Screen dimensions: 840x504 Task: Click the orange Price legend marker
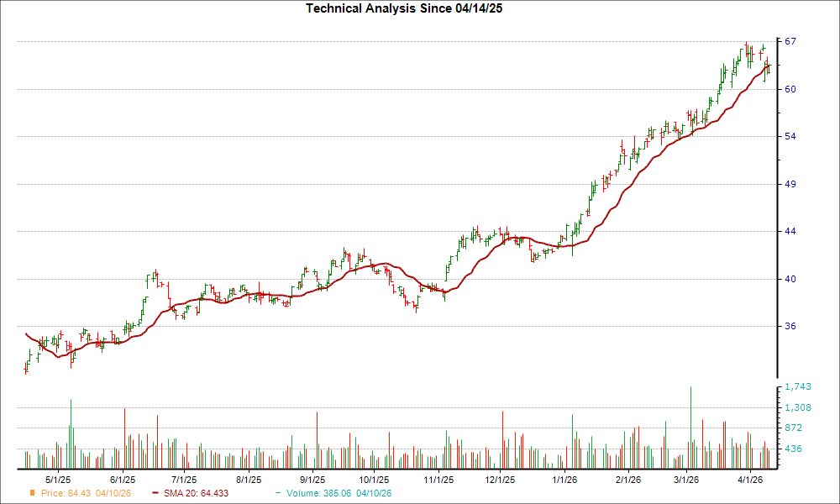31,494
